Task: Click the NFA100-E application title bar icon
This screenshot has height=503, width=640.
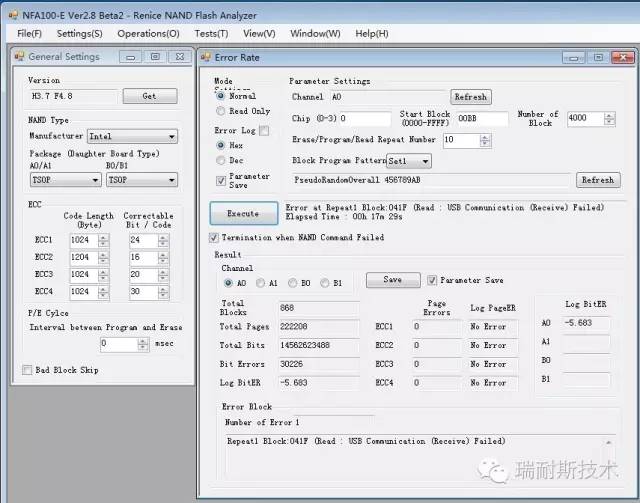Action: click(x=13, y=16)
